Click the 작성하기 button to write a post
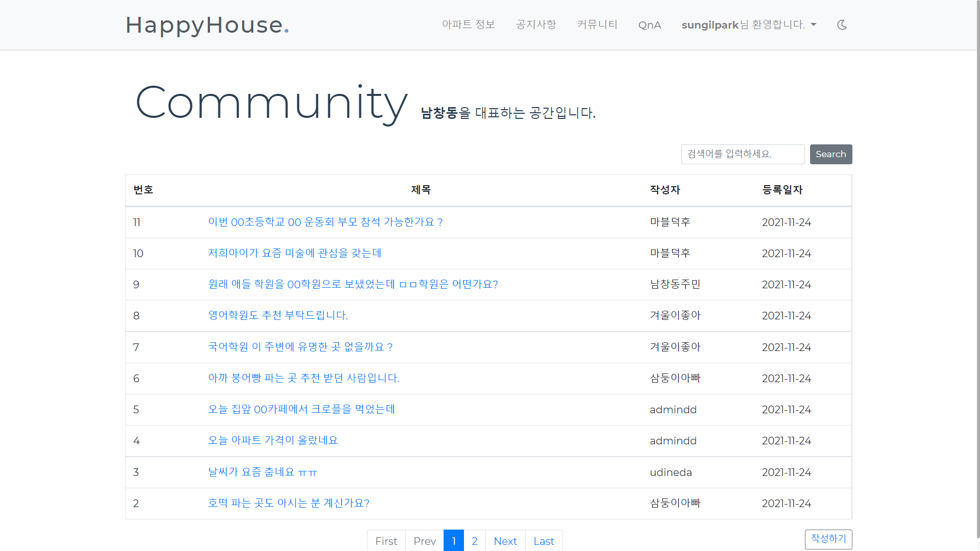 click(x=828, y=539)
